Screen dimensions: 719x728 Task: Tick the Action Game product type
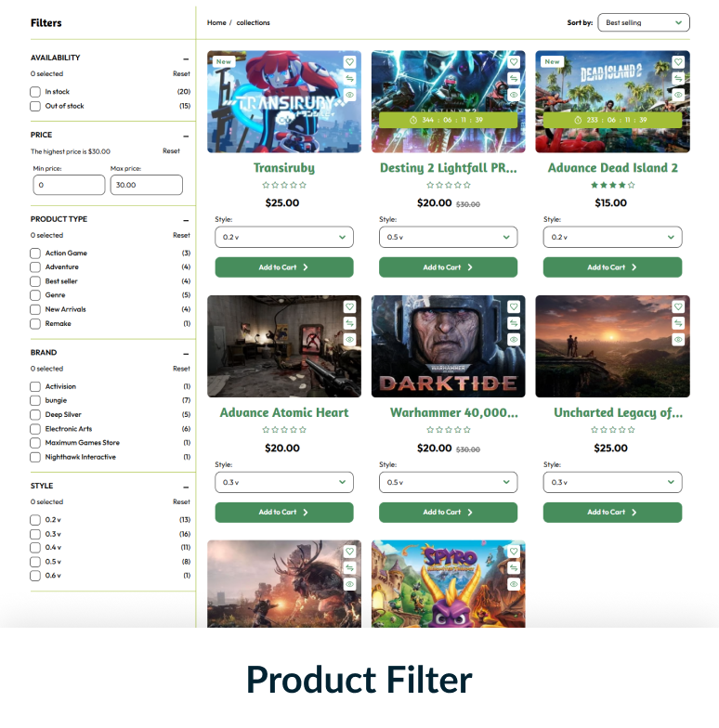35,253
